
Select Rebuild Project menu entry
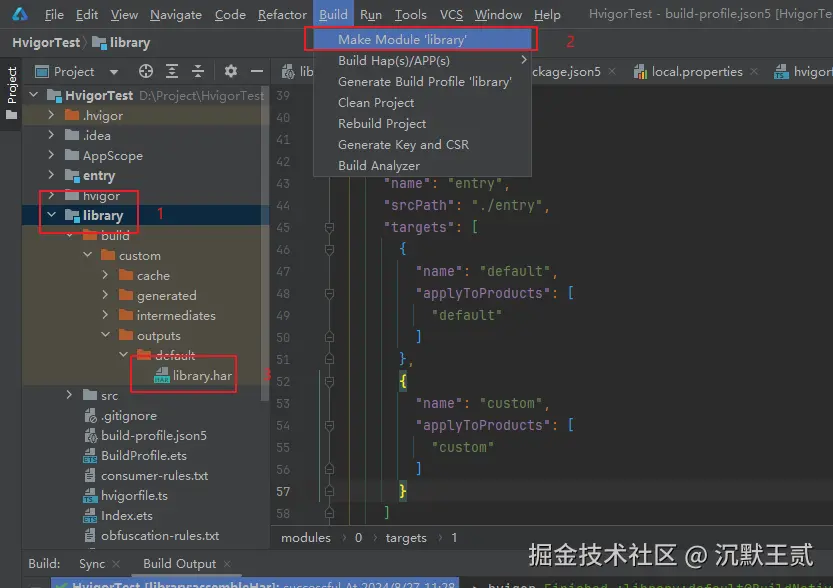(x=422, y=124)
